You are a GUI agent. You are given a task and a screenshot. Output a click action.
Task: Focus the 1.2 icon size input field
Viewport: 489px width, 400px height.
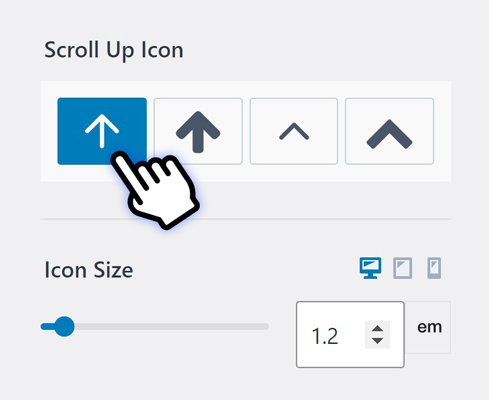click(350, 334)
